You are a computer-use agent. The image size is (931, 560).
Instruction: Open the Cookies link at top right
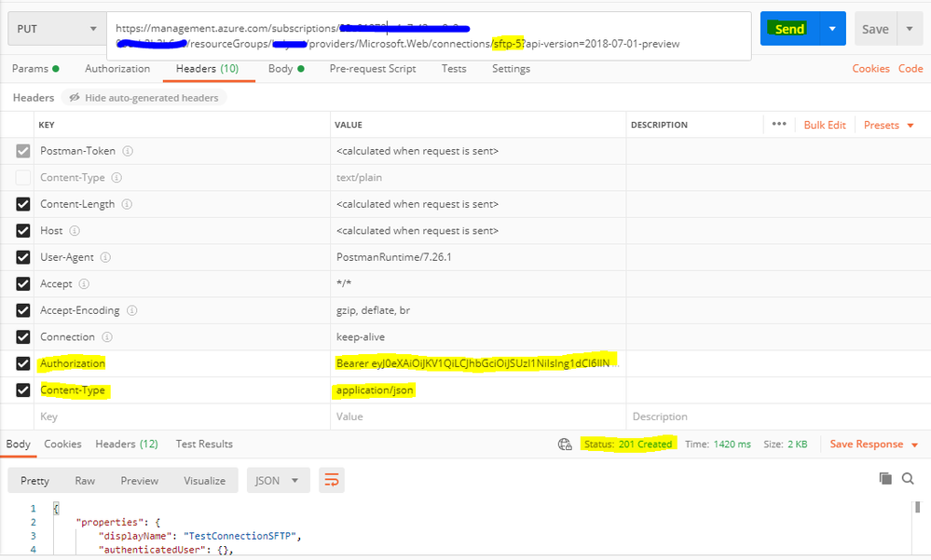tap(871, 68)
